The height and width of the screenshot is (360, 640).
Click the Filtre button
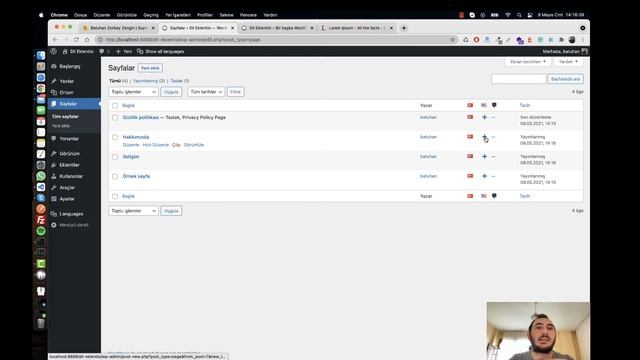[x=236, y=92]
